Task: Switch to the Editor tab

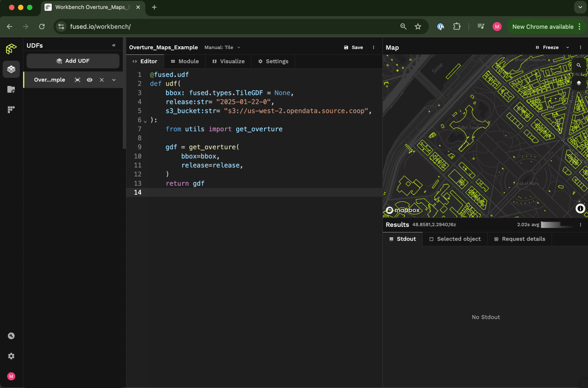Action: (x=145, y=62)
